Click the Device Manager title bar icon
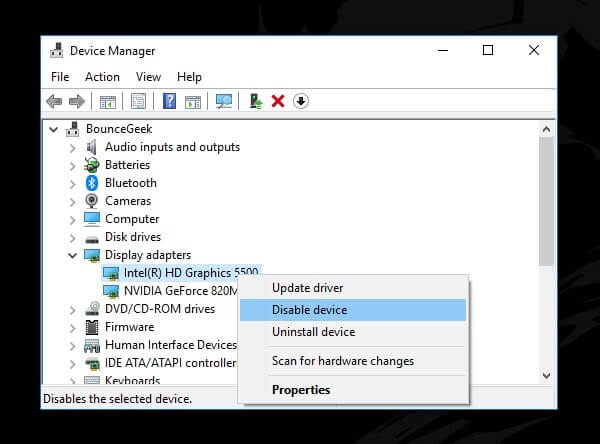This screenshot has height=444, width=600. [57, 51]
